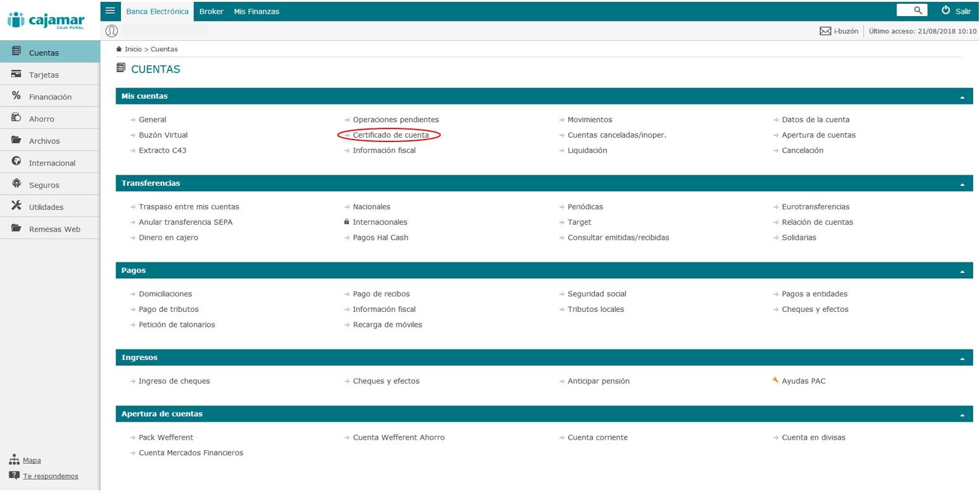Open Cuenta Mercados Financieros link
Screen dimensions: 980x494
[191, 453]
